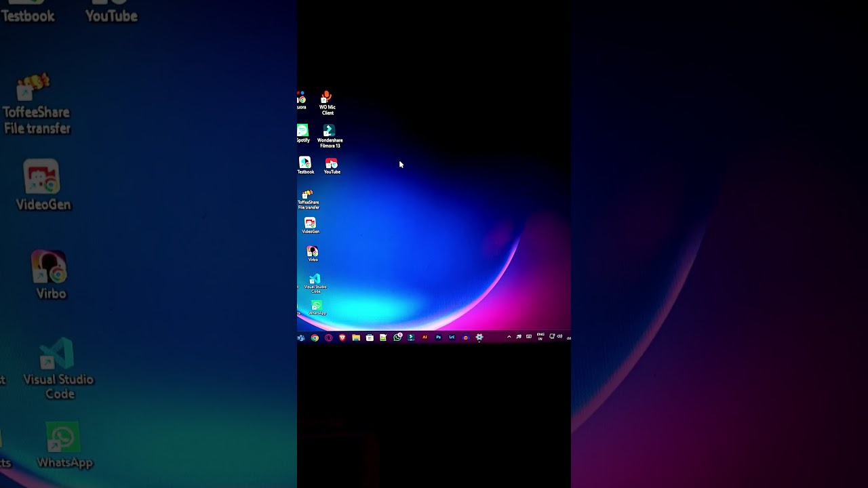The image size is (868, 488).
Task: Open Lightroom Classic from the taskbar
Action: pyautogui.click(x=452, y=338)
